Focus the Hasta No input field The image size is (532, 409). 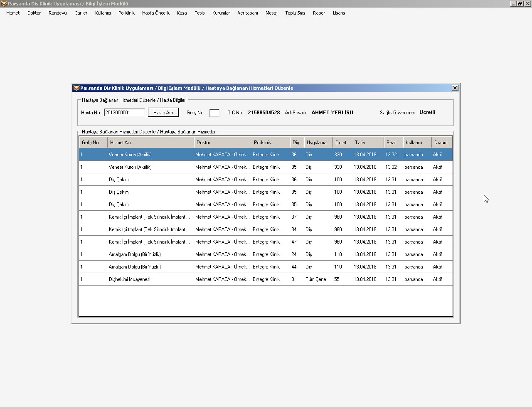(x=124, y=112)
